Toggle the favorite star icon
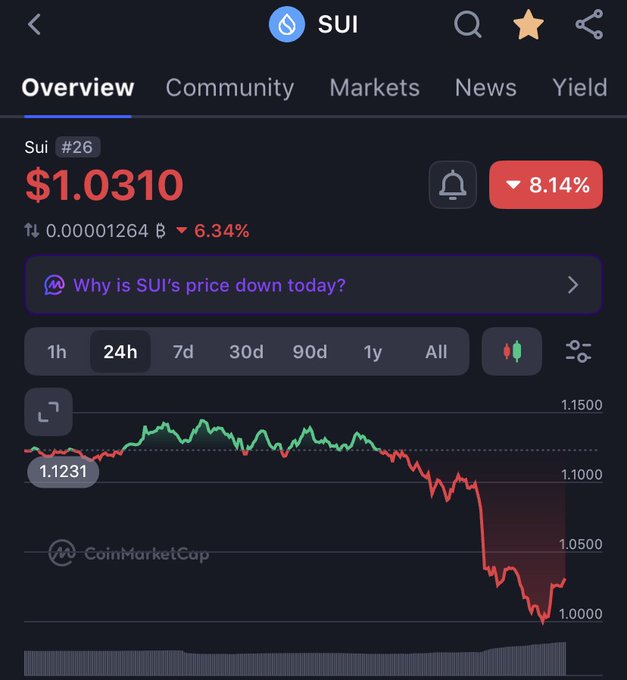 528,25
